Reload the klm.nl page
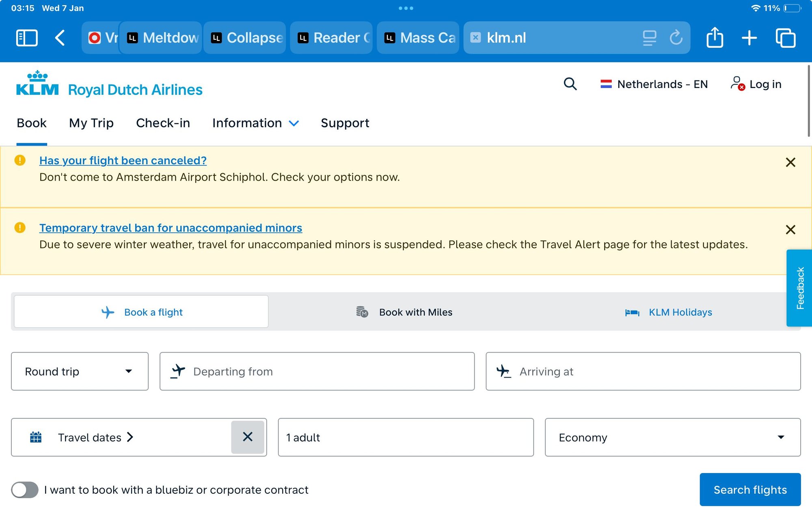Screen dimensions: 812x516 (676, 38)
